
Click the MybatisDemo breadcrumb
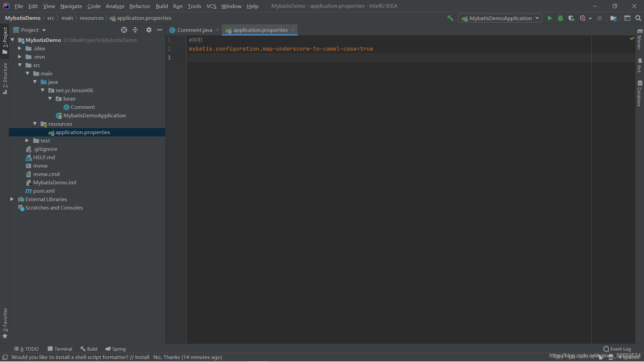coord(23,18)
